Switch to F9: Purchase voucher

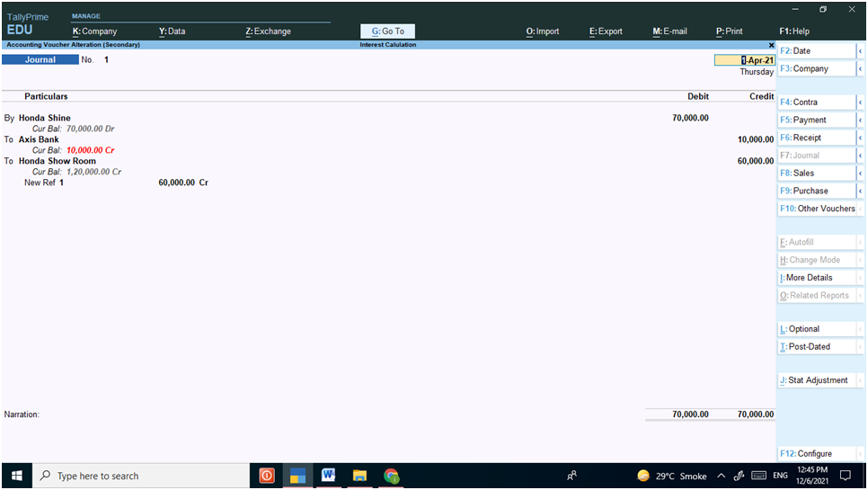(x=817, y=191)
